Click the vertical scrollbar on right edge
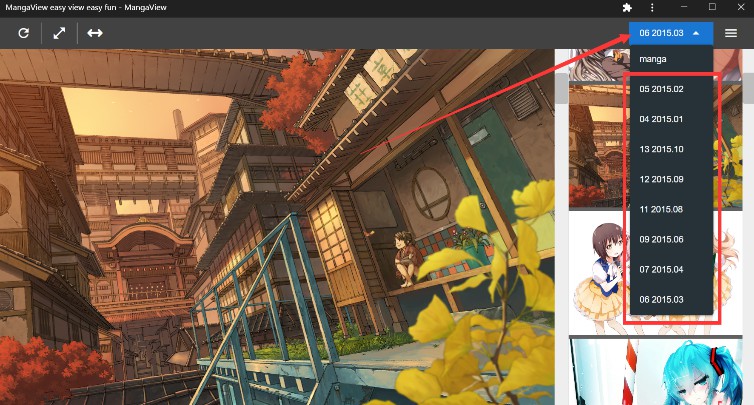754x405 pixels. pos(748,88)
